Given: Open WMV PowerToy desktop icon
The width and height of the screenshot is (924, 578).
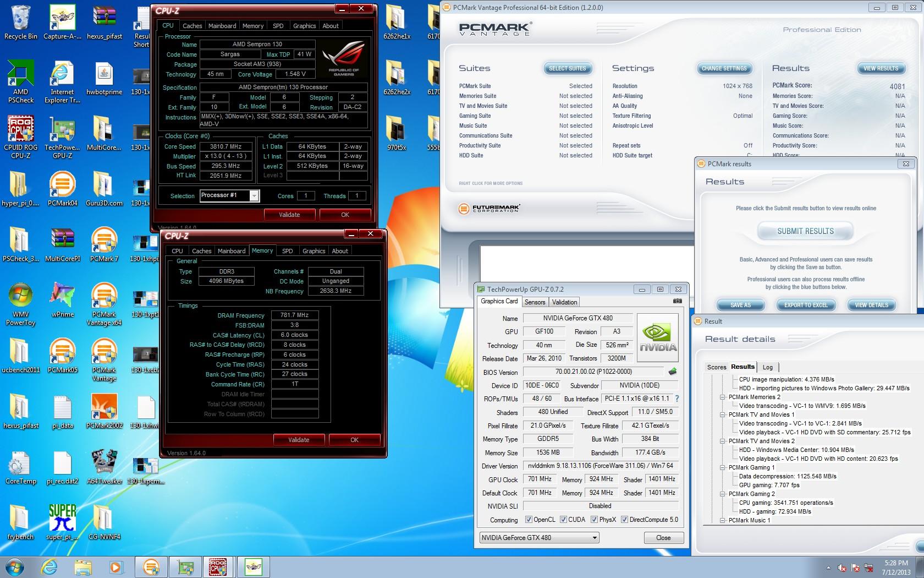Looking at the screenshot, I should [21, 304].
